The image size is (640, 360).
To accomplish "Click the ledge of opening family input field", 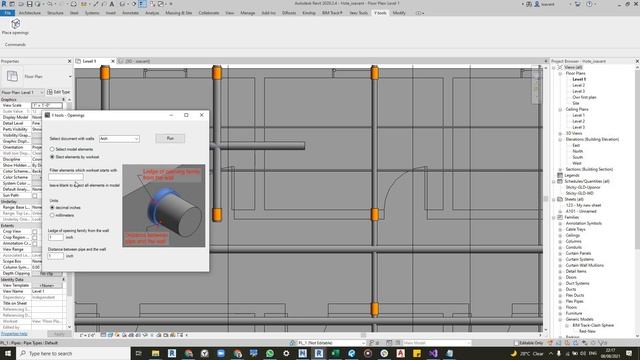I will click(56, 237).
